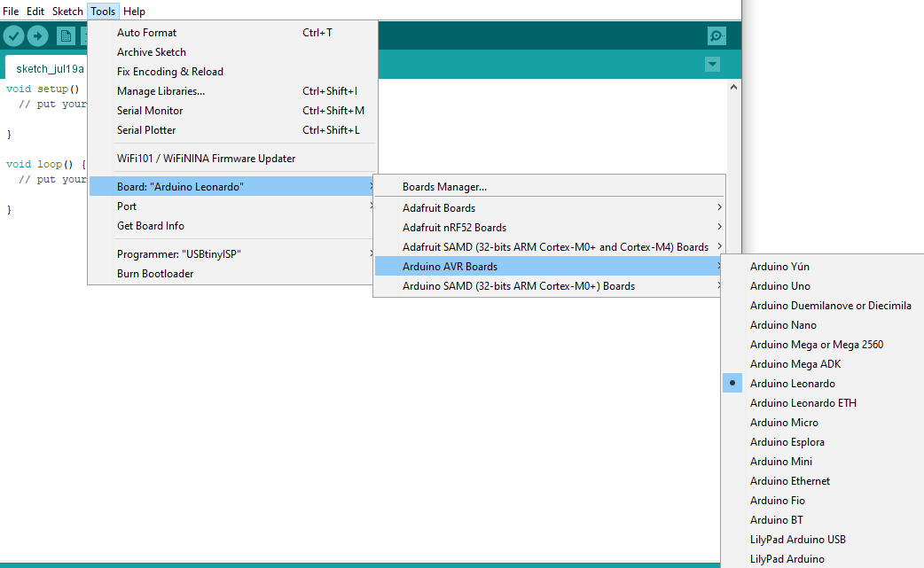Switch to the sketch_jul19a tab

pyautogui.click(x=49, y=67)
